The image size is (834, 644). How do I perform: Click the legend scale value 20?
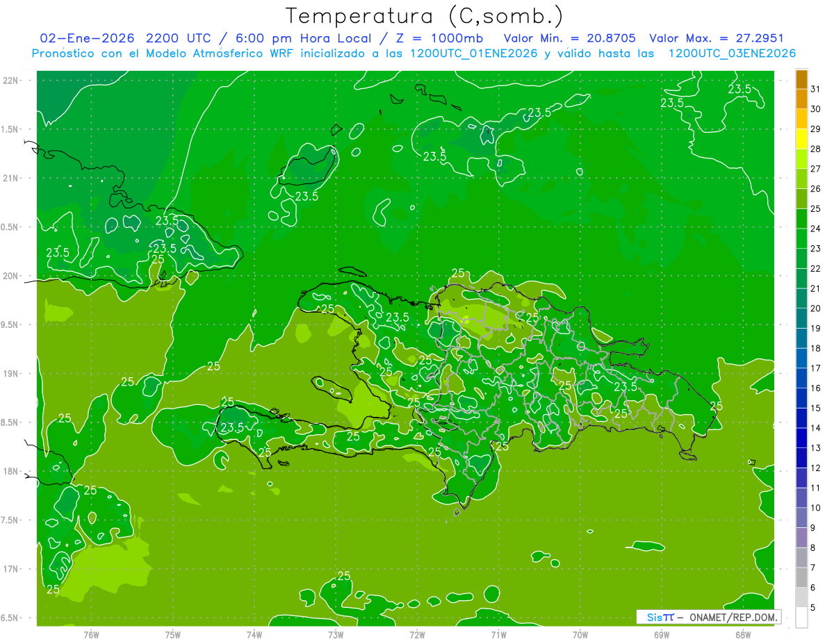tap(816, 308)
